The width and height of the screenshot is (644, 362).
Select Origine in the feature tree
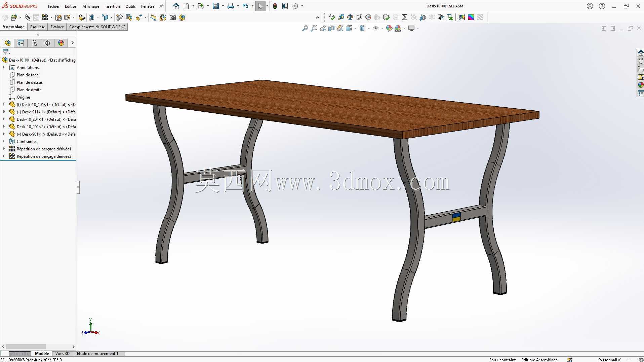coord(23,97)
